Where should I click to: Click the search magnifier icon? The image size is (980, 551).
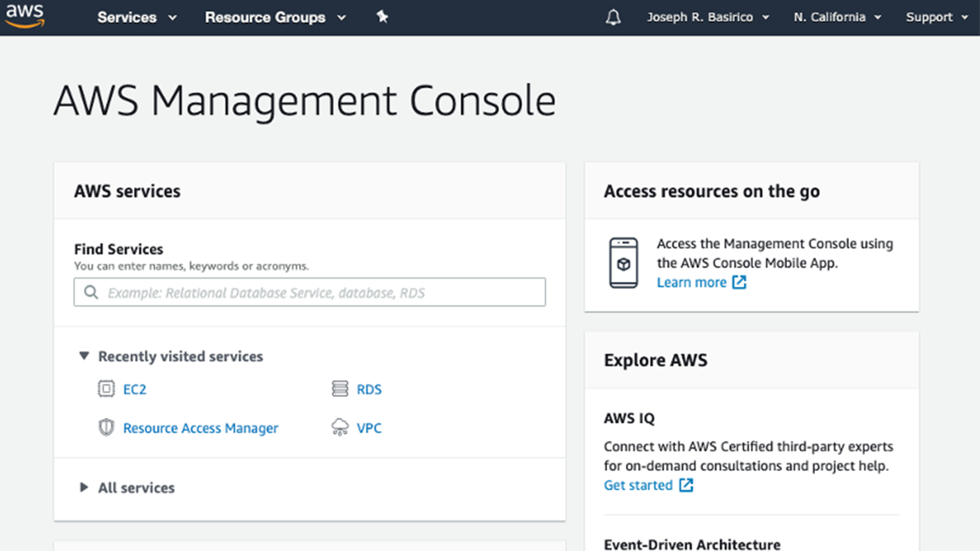91,292
